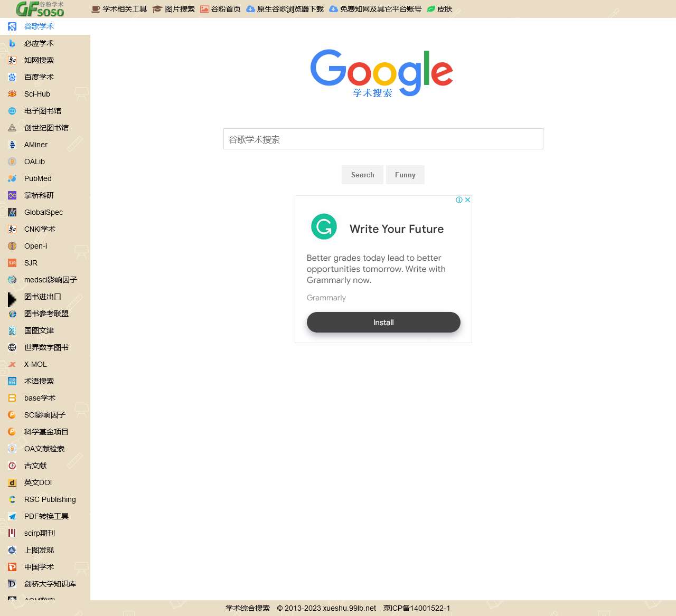Click the Grammarly logo in the ad
This screenshot has width=676, height=616.
click(x=324, y=226)
